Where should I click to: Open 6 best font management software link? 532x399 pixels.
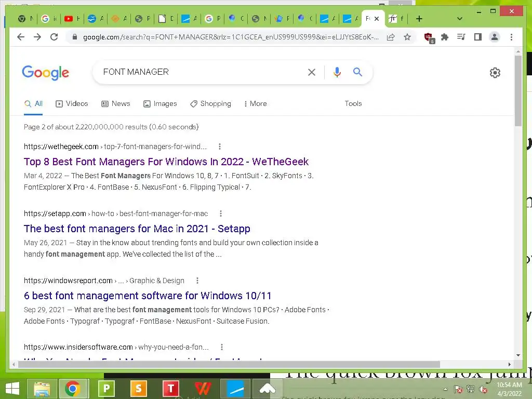(x=148, y=296)
